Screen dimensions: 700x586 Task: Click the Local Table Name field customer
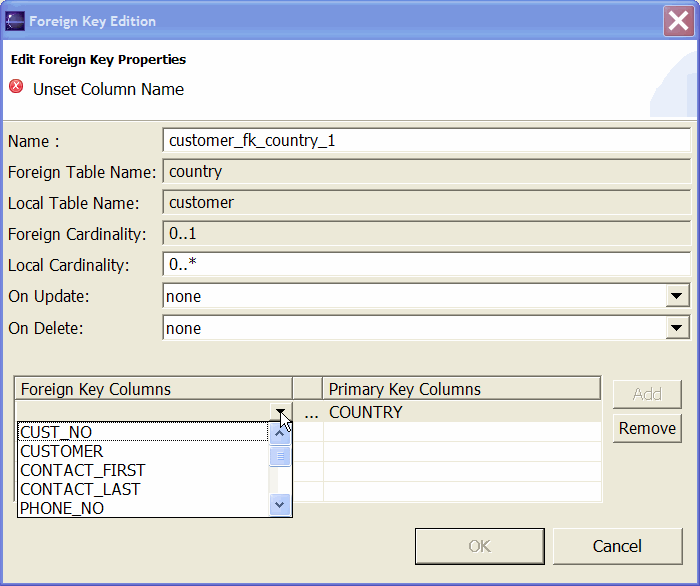click(x=426, y=203)
